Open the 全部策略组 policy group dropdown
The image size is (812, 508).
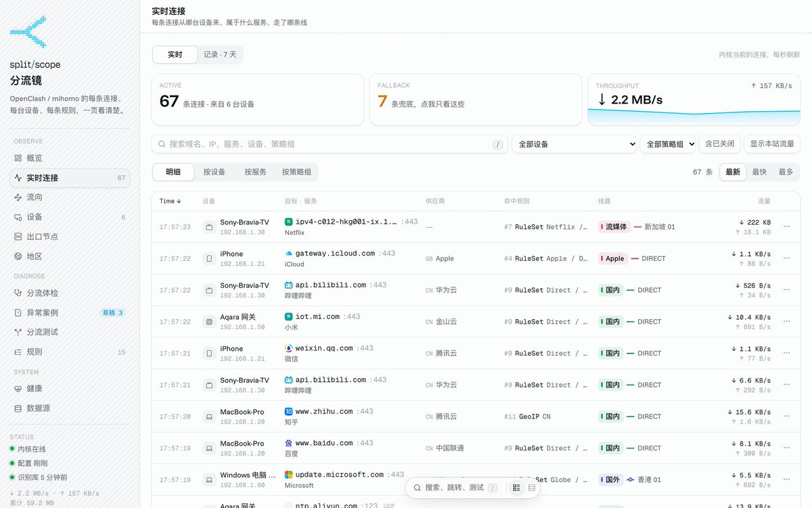pyautogui.click(x=667, y=144)
